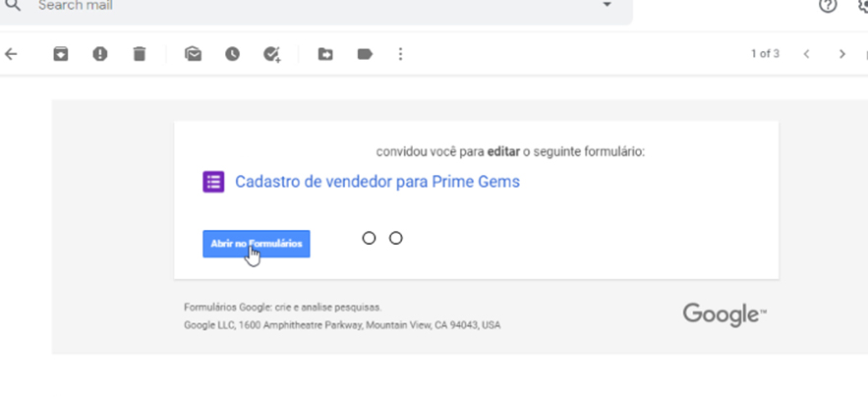This screenshot has width=868, height=397.
Task: Add the email to Tasks
Action: (x=272, y=54)
